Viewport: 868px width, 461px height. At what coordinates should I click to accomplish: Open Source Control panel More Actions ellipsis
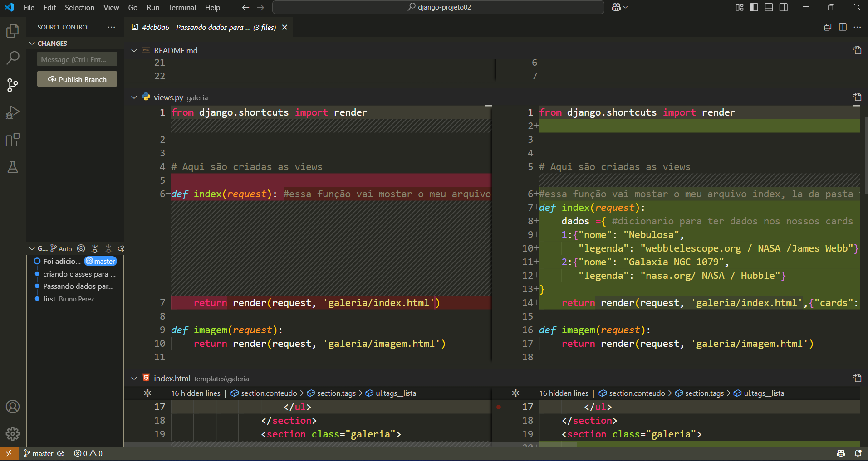pos(111,27)
